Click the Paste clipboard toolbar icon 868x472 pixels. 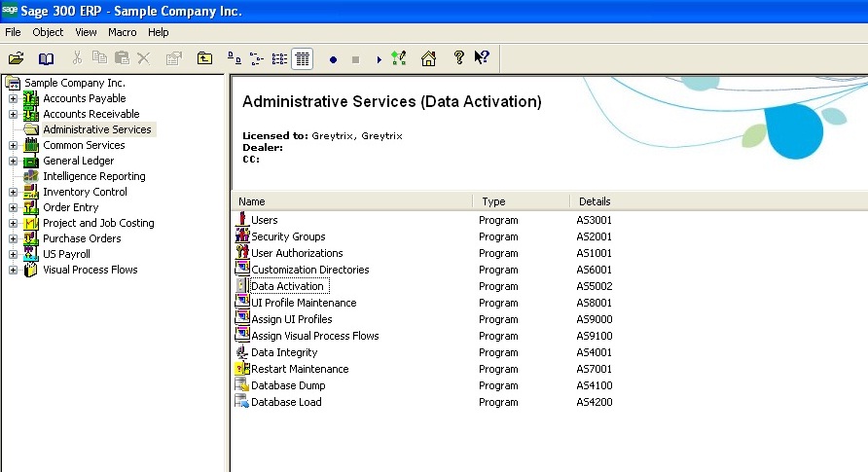point(122,58)
